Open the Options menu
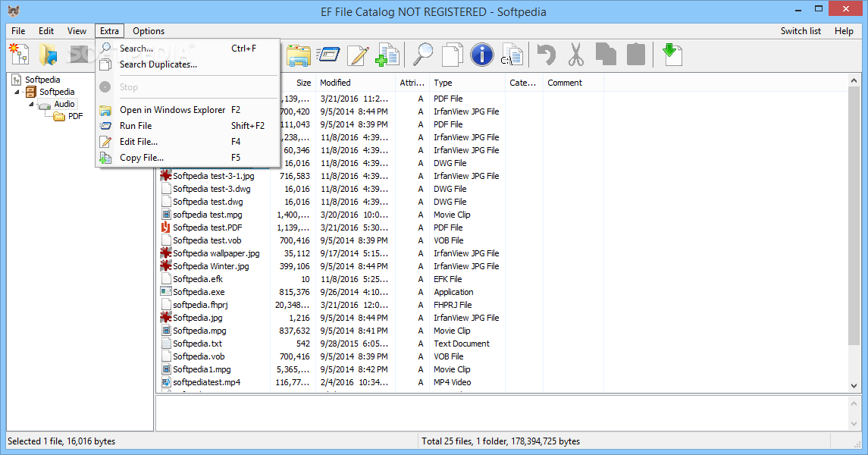The image size is (868, 455). tap(149, 31)
